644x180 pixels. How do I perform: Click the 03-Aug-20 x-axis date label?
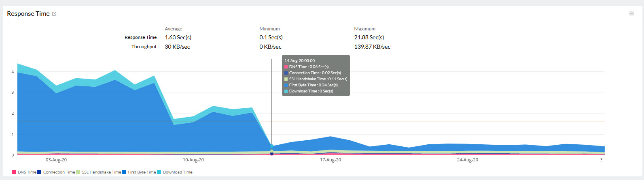56,160
